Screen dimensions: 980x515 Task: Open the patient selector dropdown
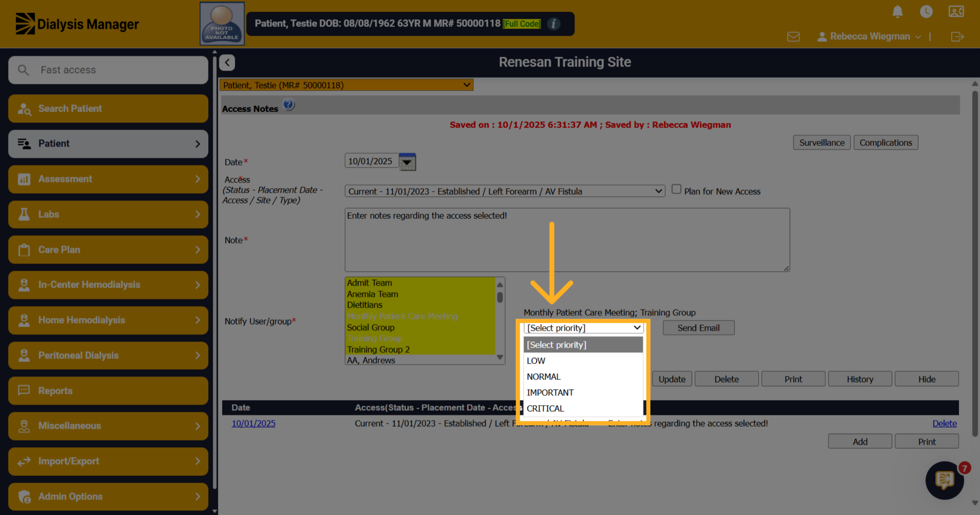[346, 85]
